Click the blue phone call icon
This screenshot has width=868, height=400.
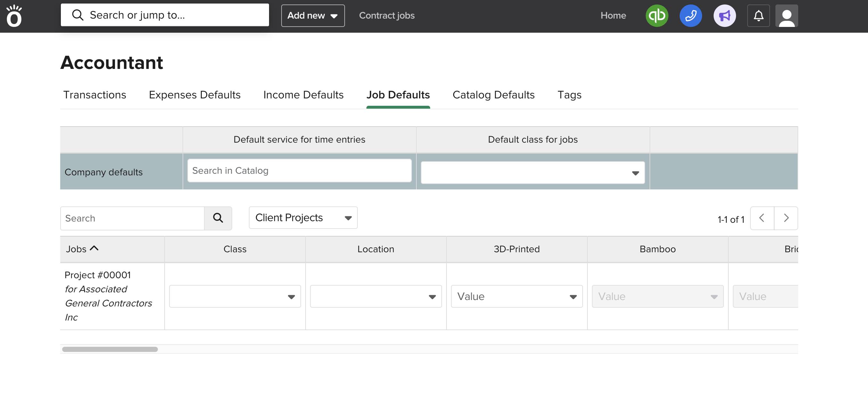691,15
